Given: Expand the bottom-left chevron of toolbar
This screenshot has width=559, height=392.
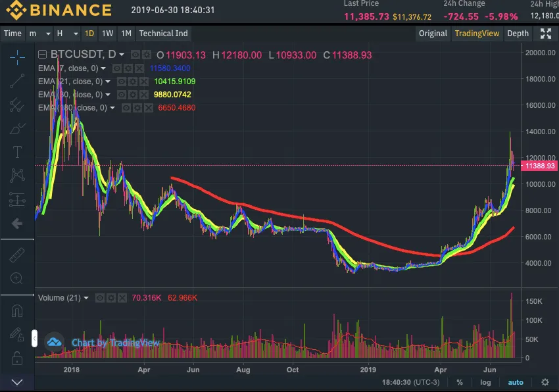Looking at the screenshot, I should (x=17, y=382).
